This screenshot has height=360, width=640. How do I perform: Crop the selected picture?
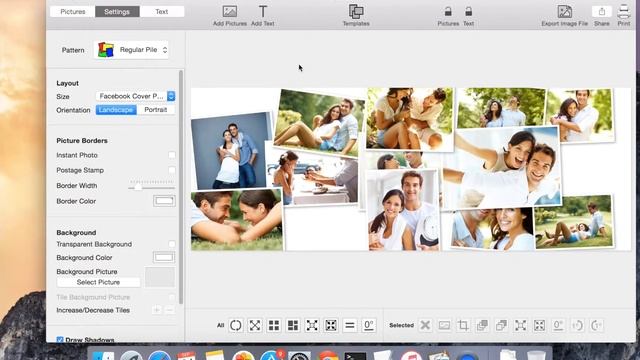tap(463, 325)
